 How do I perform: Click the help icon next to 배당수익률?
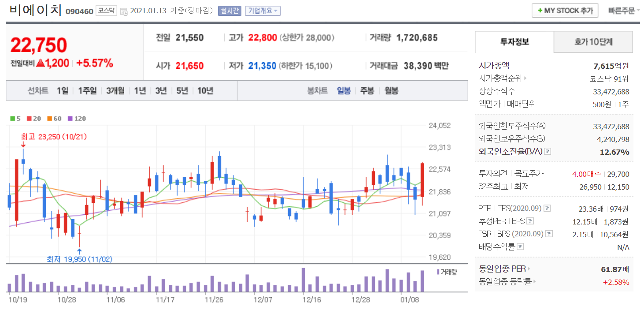[x=520, y=247]
